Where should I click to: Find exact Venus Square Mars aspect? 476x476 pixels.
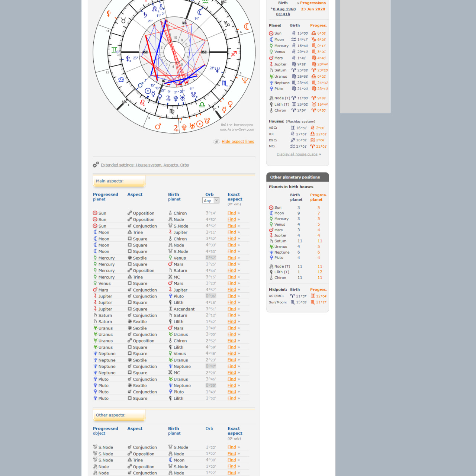tap(232, 283)
